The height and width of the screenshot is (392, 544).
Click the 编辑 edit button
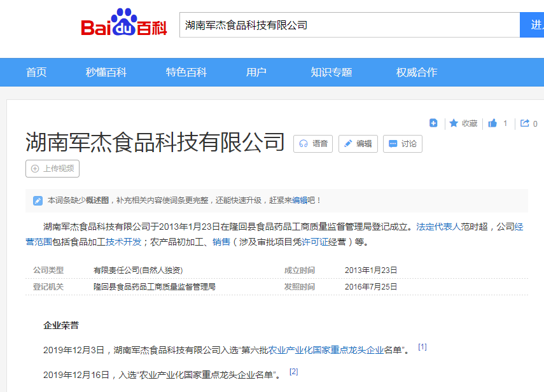[x=358, y=144]
